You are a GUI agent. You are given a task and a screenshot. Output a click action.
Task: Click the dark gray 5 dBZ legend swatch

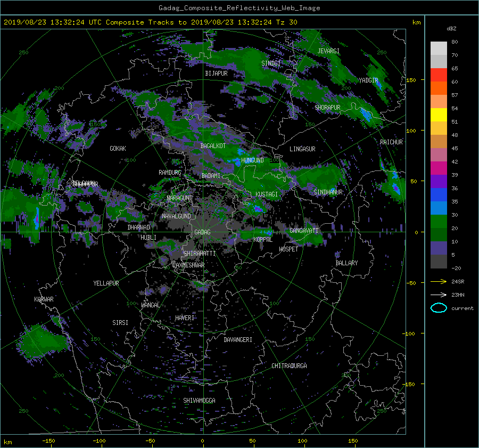439,262
